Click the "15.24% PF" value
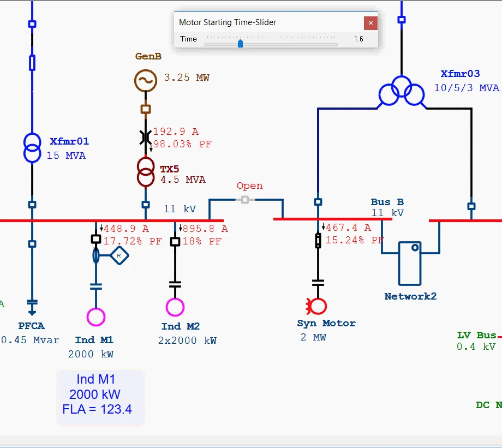The height and width of the screenshot is (448, 502). point(355,240)
